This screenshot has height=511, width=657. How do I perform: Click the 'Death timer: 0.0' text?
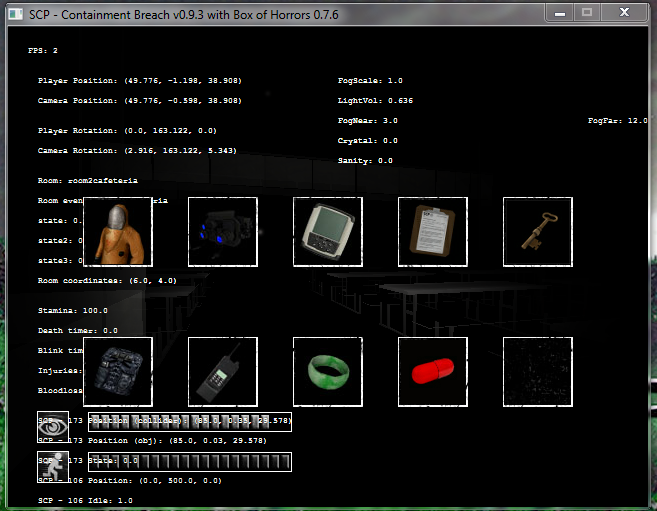[x=78, y=331]
